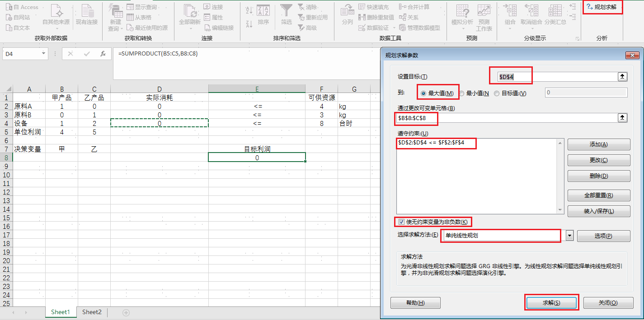Screen dimensions: 644x320
Task: Open 分级显示 dialog launcher
Action: click(x=578, y=39)
